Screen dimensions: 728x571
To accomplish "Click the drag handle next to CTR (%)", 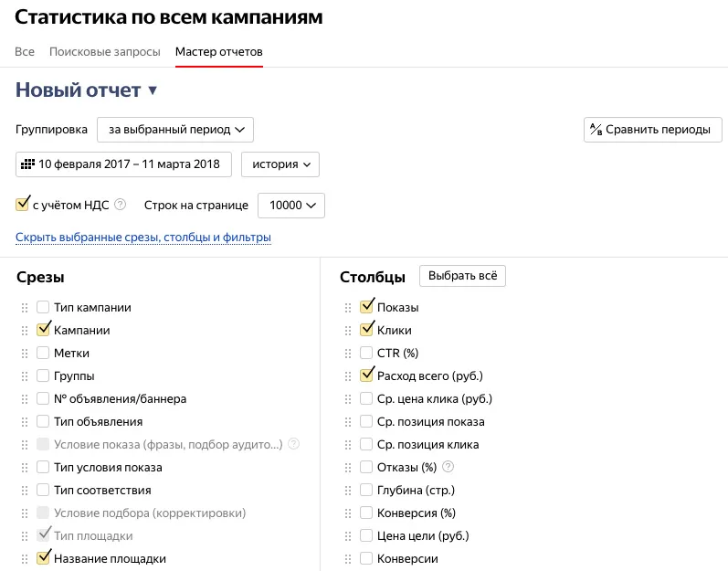I will click(348, 354).
